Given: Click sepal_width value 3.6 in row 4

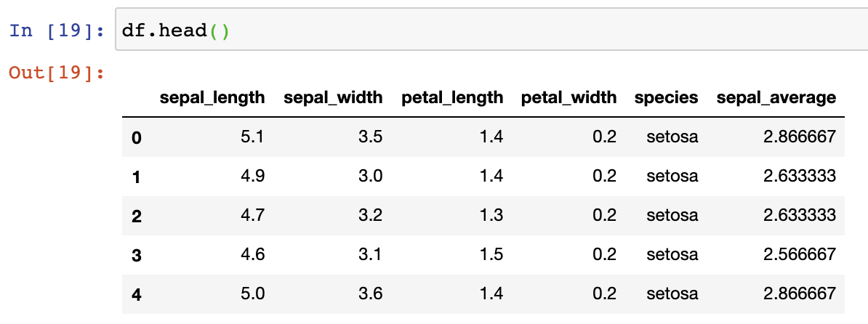Looking at the screenshot, I should tap(369, 293).
